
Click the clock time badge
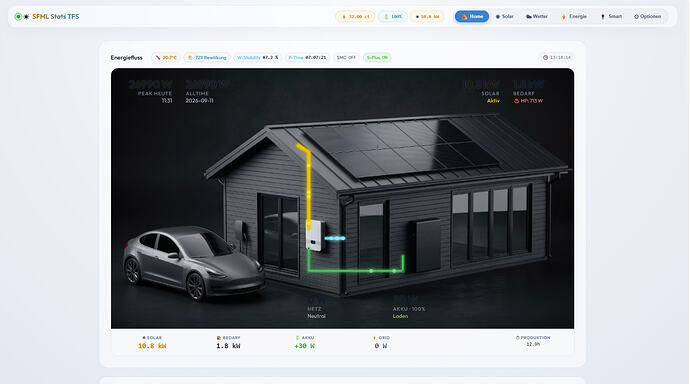point(556,58)
